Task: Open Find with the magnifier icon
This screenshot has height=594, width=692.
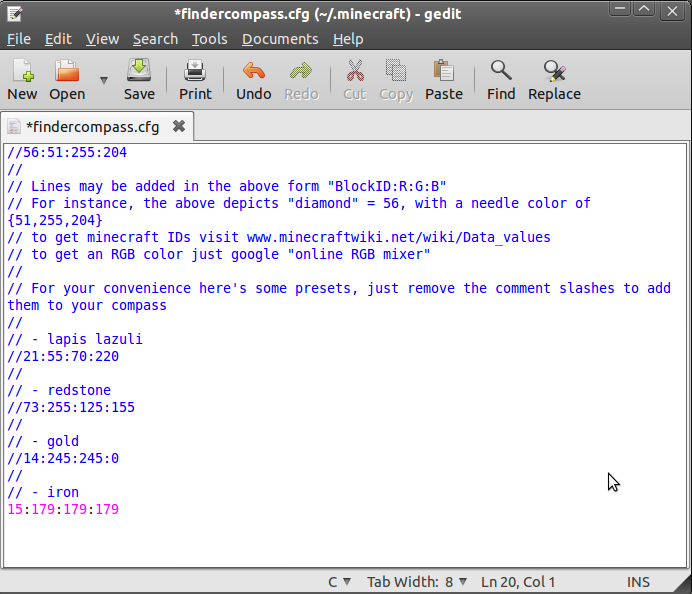Action: [x=501, y=71]
